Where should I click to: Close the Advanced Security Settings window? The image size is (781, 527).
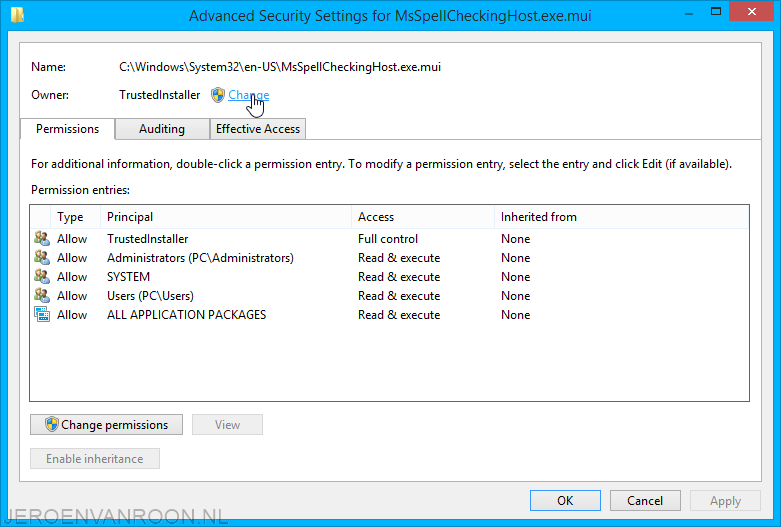(752, 11)
